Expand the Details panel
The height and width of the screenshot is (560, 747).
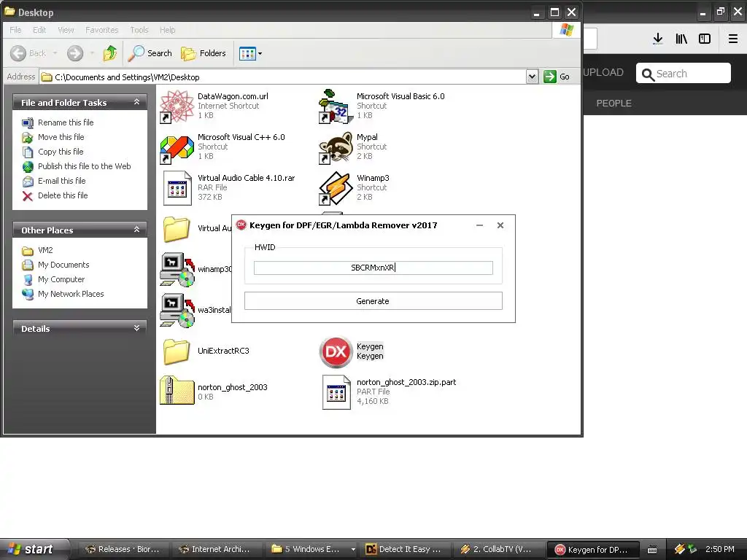136,329
